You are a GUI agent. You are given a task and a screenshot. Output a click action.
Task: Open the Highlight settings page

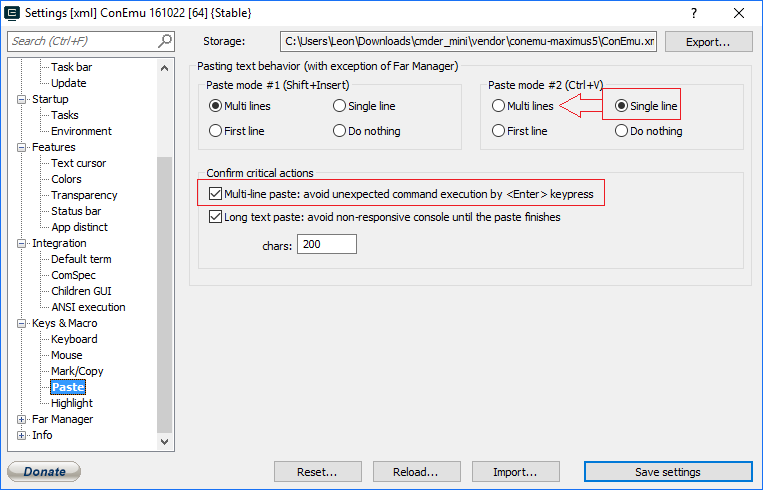pos(72,403)
